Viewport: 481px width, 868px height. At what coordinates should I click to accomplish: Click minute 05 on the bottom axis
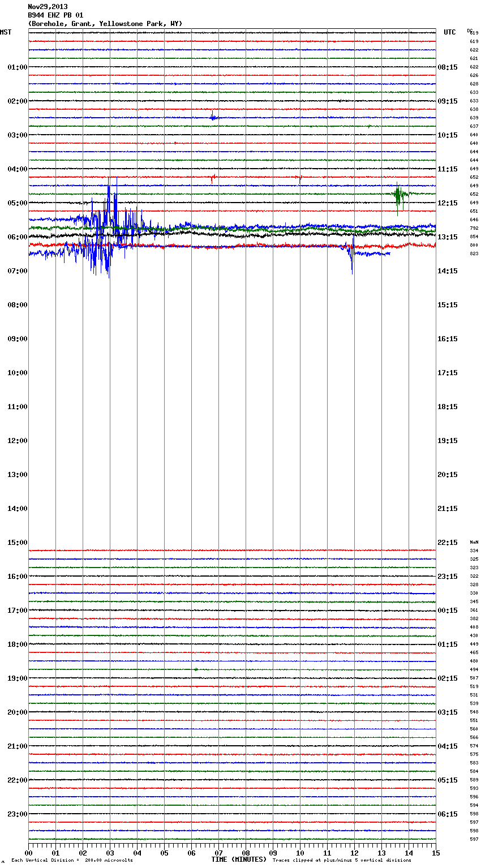coord(164,853)
